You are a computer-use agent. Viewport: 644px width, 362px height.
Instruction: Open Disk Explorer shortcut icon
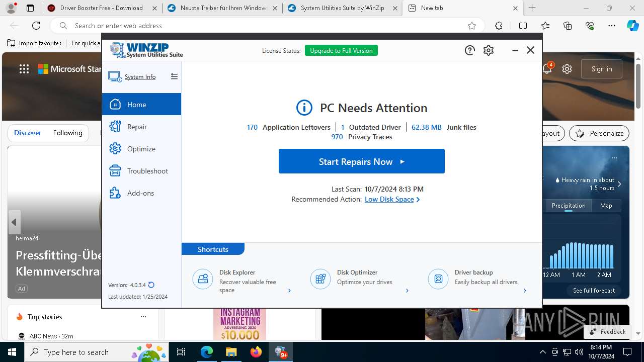pyautogui.click(x=203, y=279)
